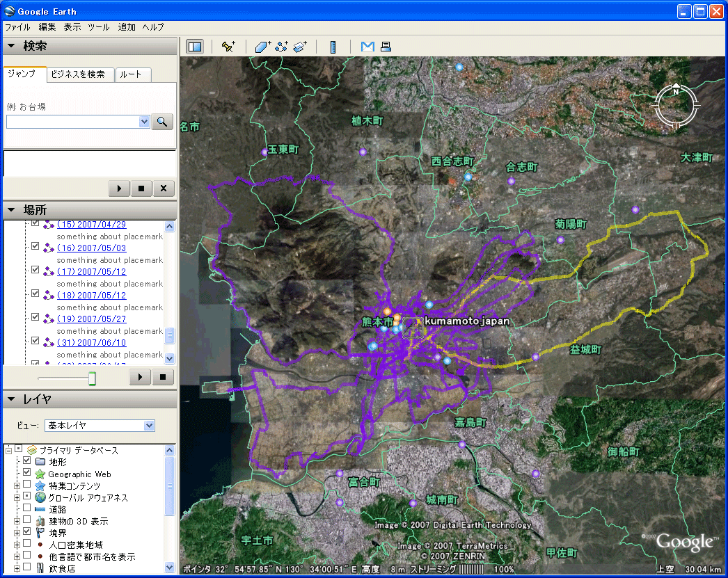Click the 飲食店 dining icon
The height and width of the screenshot is (578, 728).
(x=40, y=568)
